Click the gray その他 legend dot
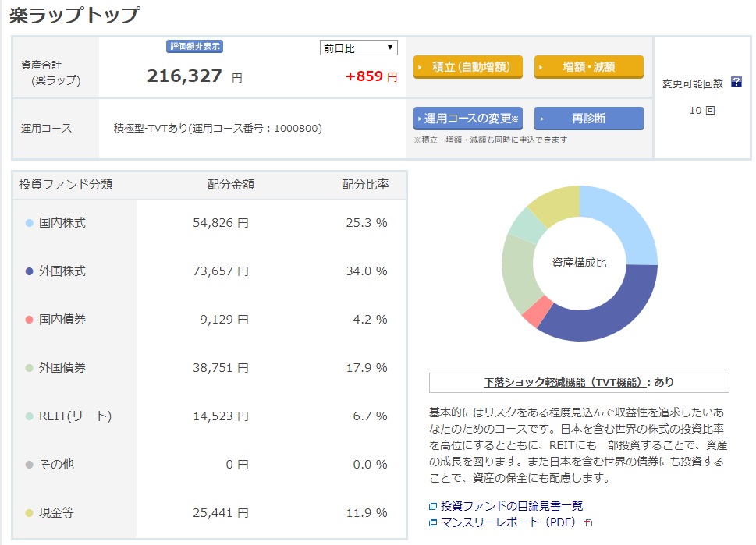This screenshot has height=545, width=756. click(29, 465)
